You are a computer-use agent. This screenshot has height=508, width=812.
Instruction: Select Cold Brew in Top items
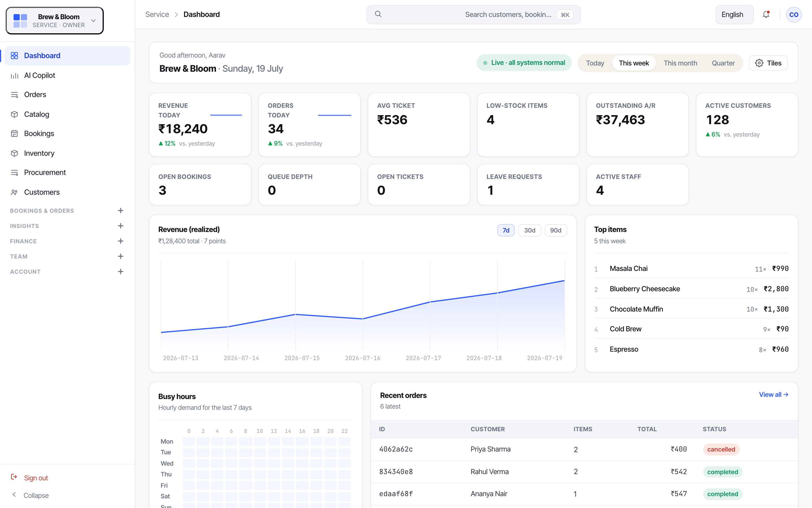[x=691, y=329]
